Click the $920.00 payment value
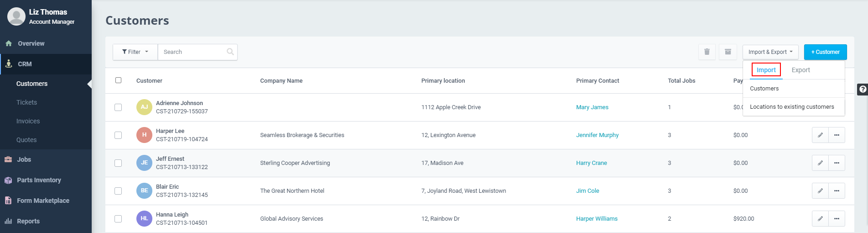 [x=743, y=219]
